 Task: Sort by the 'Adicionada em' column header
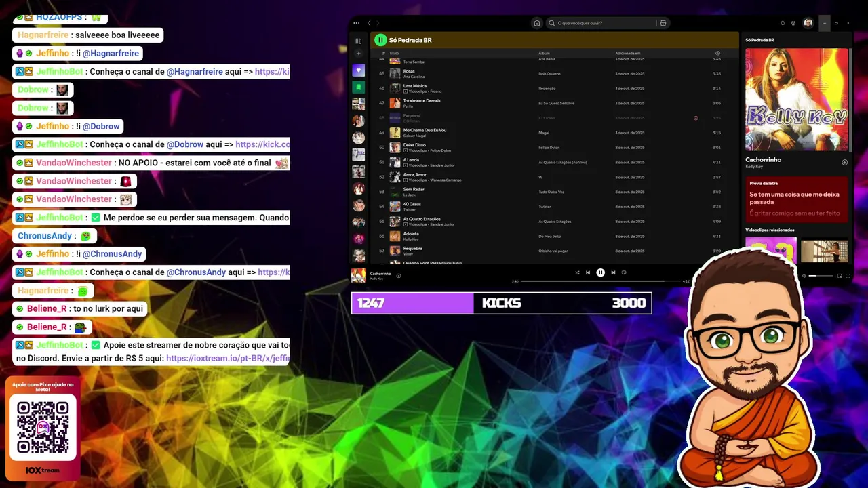627,53
